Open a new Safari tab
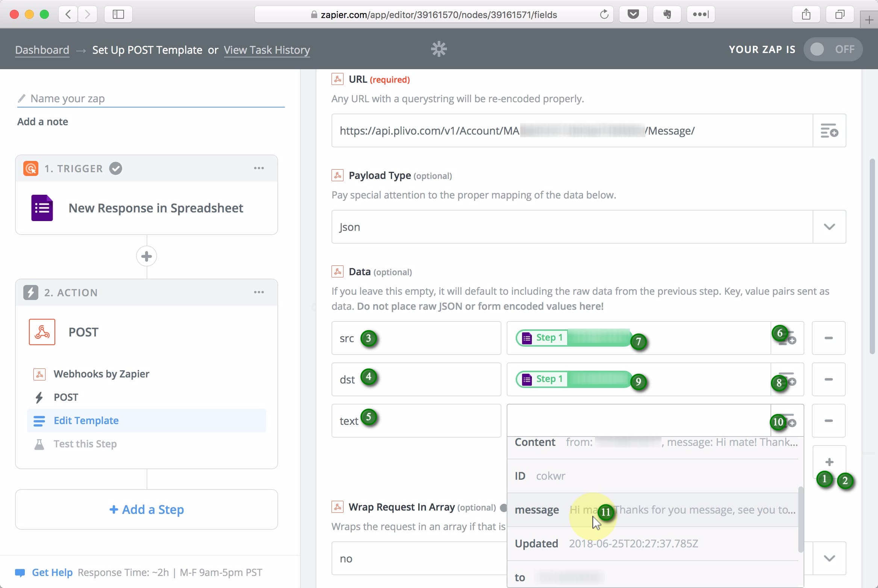This screenshot has height=588, width=878. (869, 20)
